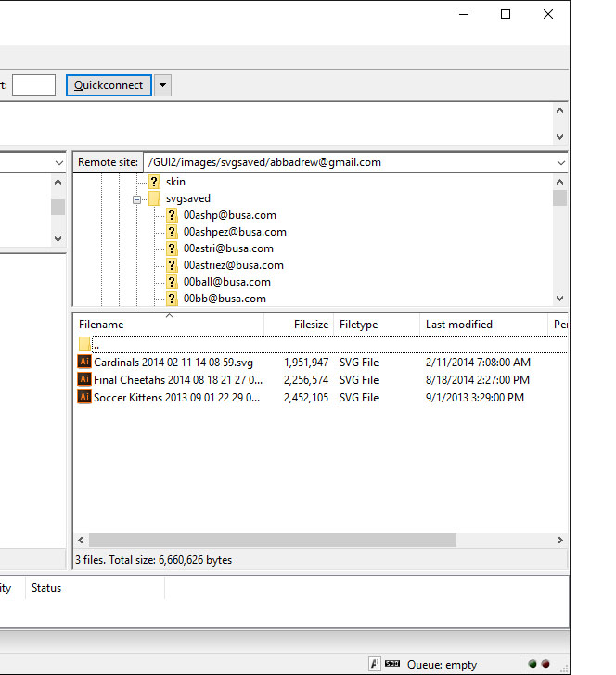Click the remote site path field
This screenshot has width=616, height=675.
pyautogui.click(x=349, y=163)
